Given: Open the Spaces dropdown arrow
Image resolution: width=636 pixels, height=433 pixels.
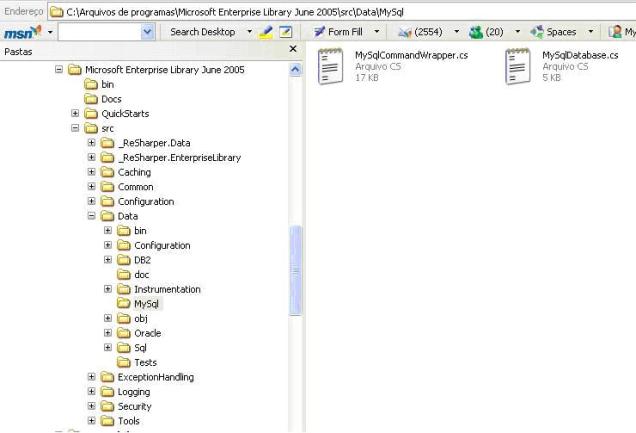Looking at the screenshot, I should coord(591,32).
